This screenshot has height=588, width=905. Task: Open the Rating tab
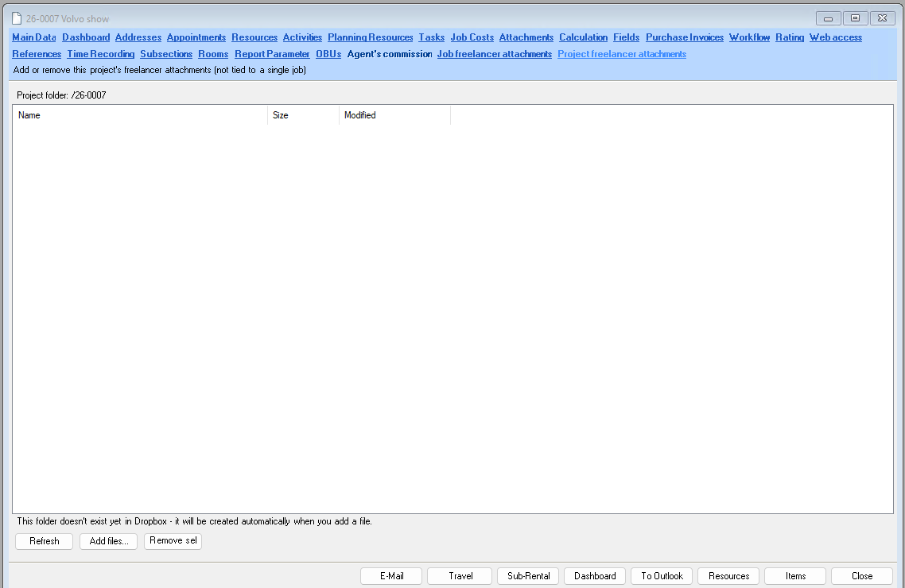(790, 37)
